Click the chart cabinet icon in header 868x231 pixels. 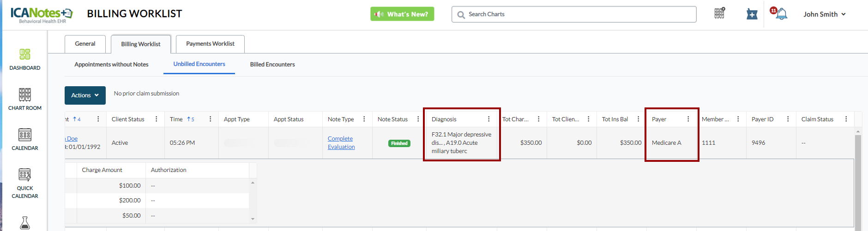pyautogui.click(x=719, y=13)
